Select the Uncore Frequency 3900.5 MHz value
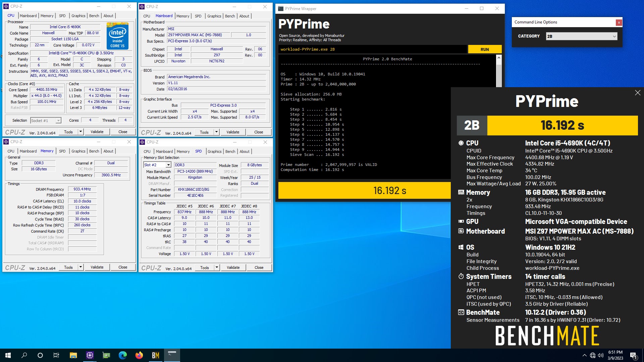The width and height of the screenshot is (644, 362). point(111,175)
